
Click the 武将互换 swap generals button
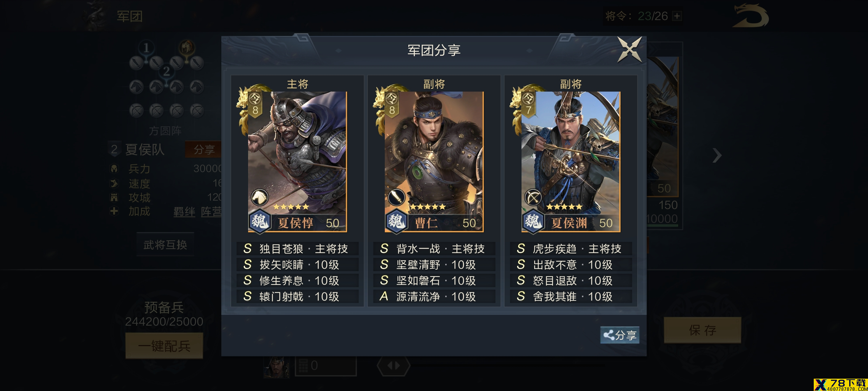165,245
